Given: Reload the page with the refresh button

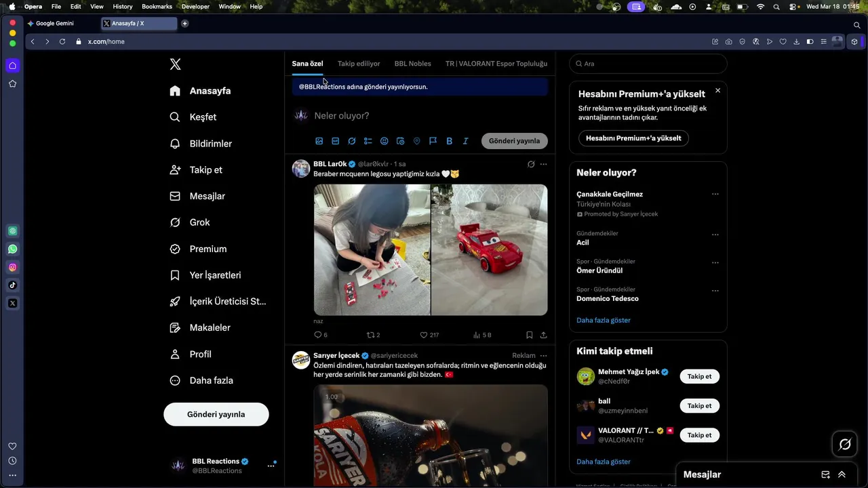Looking at the screenshot, I should [62, 41].
